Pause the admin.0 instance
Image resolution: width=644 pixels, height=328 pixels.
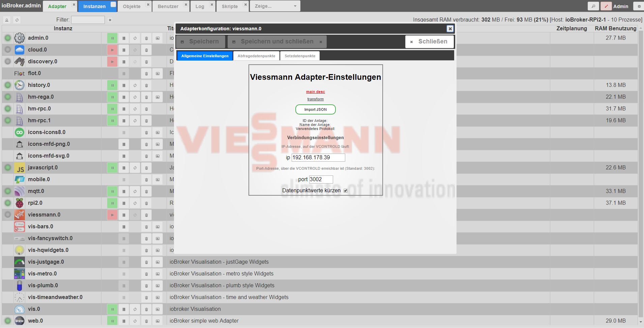[112, 38]
